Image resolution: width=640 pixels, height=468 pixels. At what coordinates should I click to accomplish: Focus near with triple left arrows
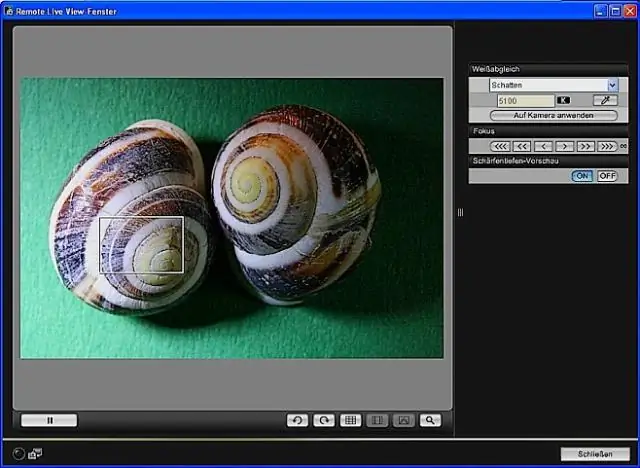[x=500, y=146]
